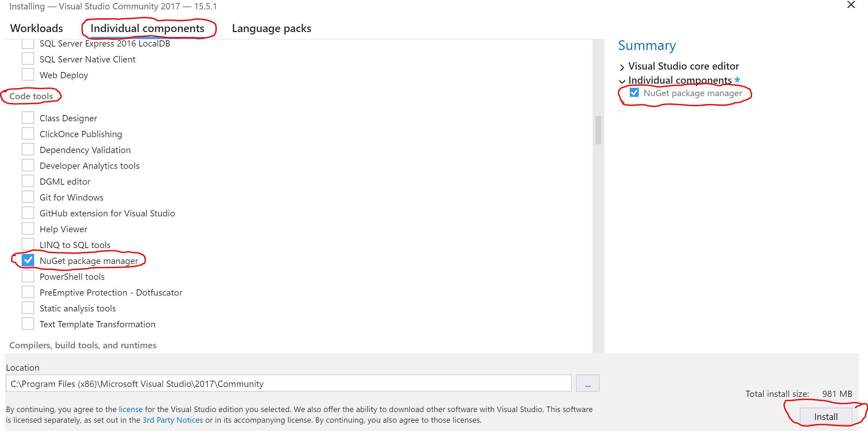Check SQL Server Express 2016 LocalDB
The image size is (868, 431).
point(28,43)
